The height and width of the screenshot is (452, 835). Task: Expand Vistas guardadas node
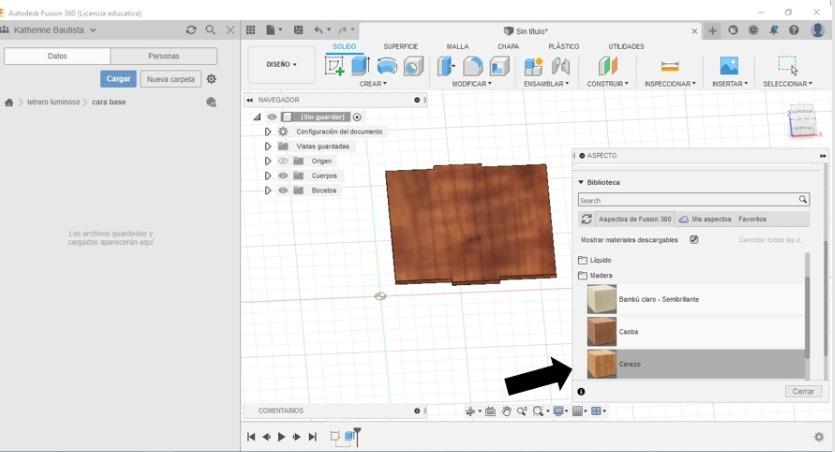point(268,146)
